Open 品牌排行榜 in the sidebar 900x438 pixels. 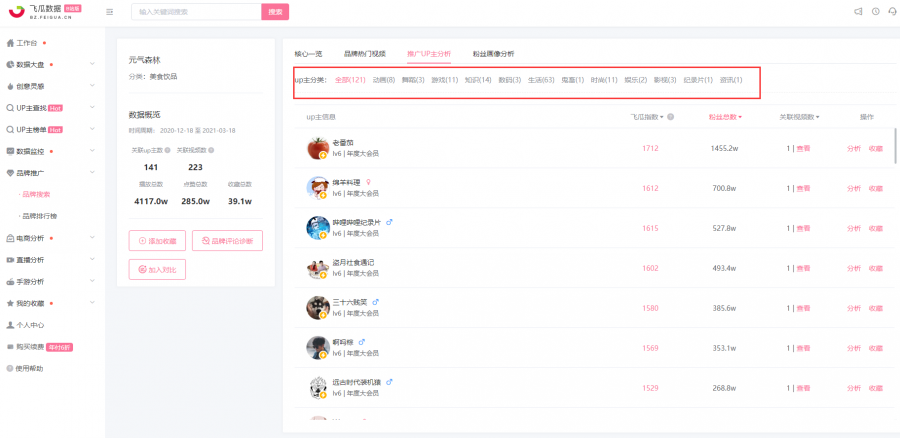39,216
